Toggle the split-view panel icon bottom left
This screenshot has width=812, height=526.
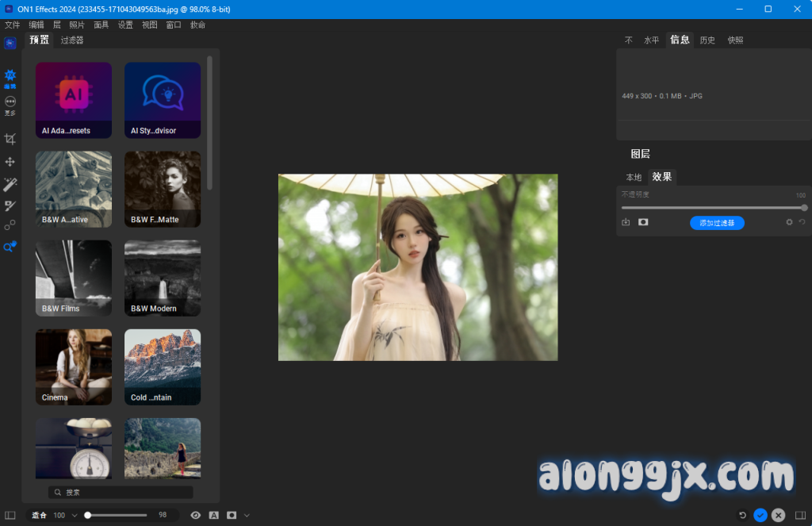point(11,515)
